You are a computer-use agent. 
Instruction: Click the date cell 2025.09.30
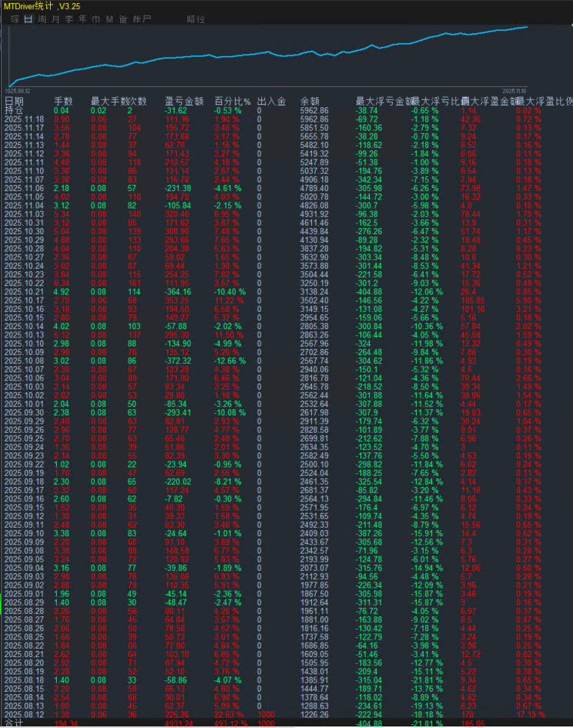pos(24,413)
